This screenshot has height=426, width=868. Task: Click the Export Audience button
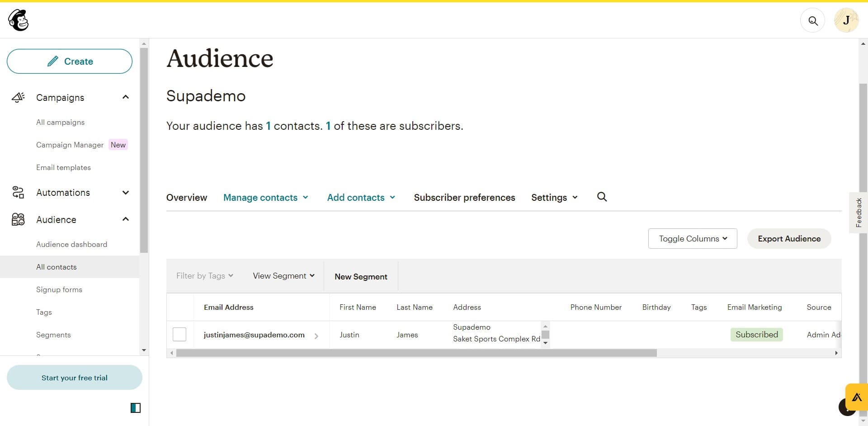coord(789,238)
